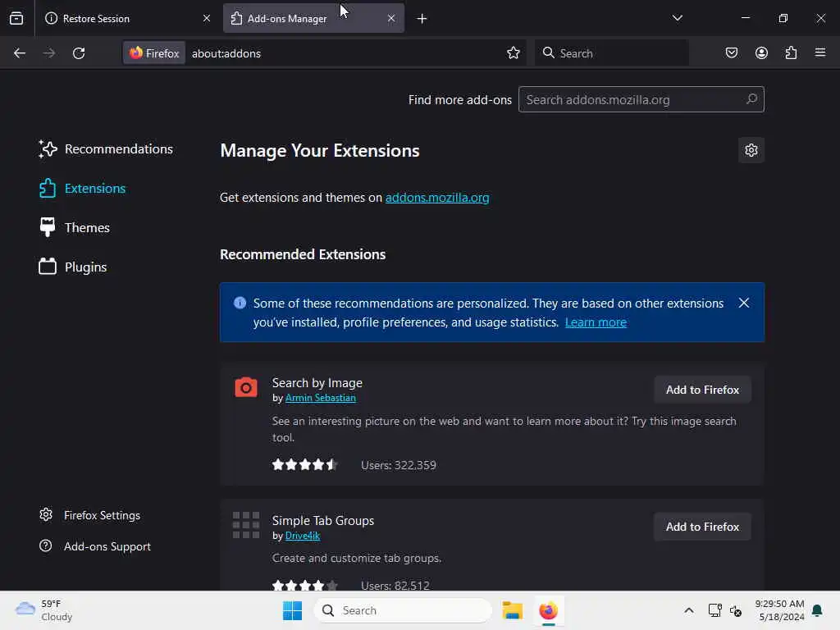Click the Search by Image title
Viewport: 840px width, 630px height.
pyautogui.click(x=317, y=383)
